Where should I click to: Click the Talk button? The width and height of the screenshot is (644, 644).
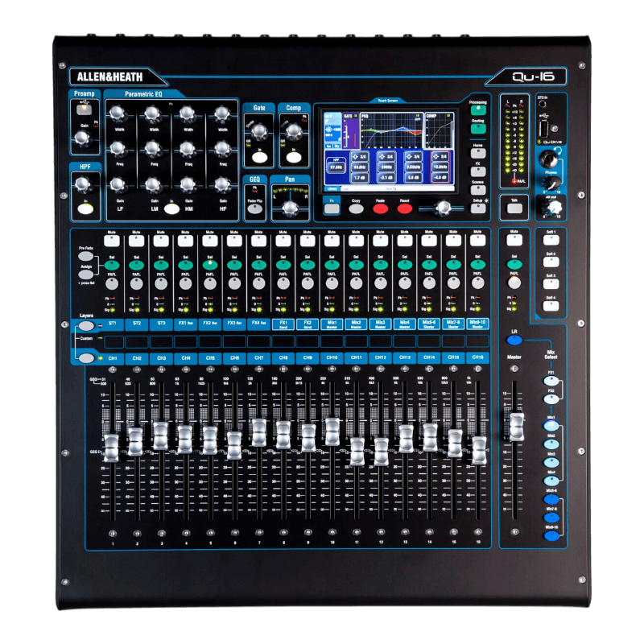pyautogui.click(x=514, y=208)
